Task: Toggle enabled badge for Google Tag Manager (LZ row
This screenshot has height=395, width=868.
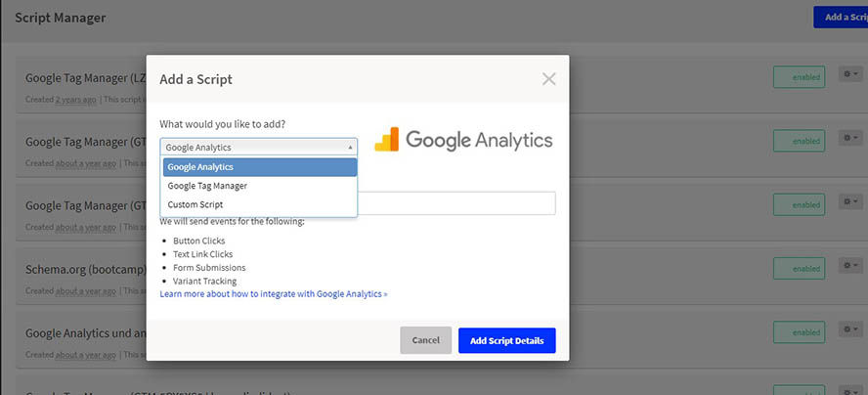Action: 799,77
